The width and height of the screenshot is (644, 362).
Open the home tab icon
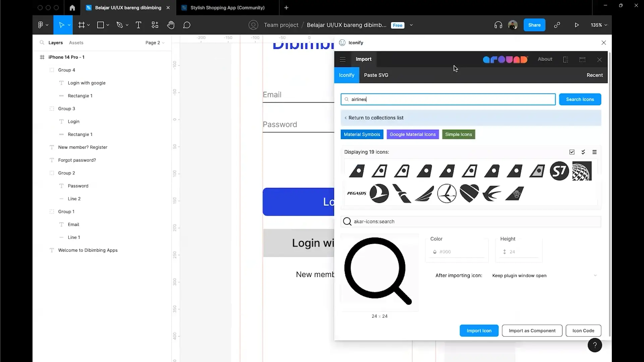point(72,7)
